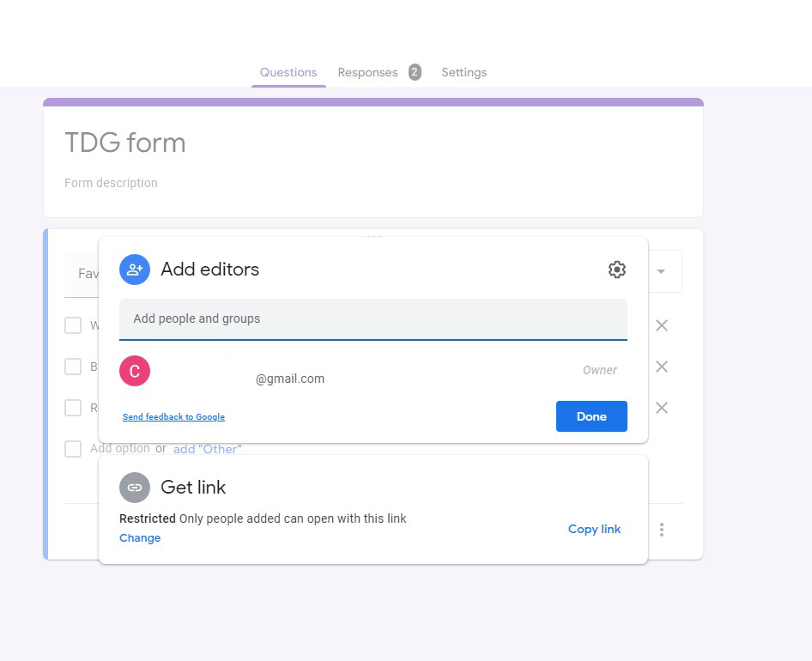Tick the third option checkbox
The image size is (812, 661).
(x=73, y=408)
